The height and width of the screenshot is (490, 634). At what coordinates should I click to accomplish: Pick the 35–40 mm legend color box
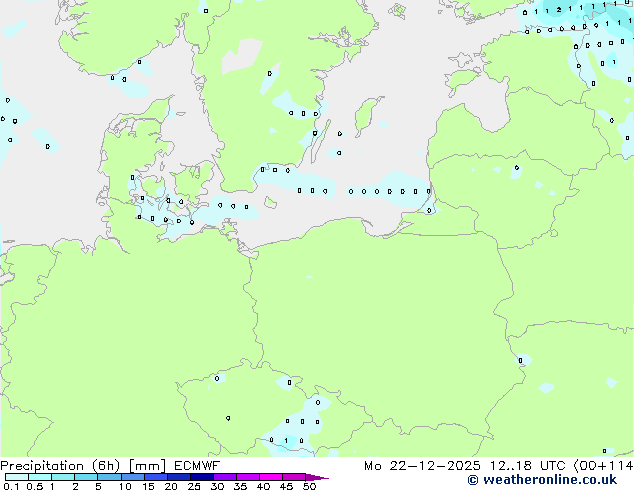click(247, 477)
